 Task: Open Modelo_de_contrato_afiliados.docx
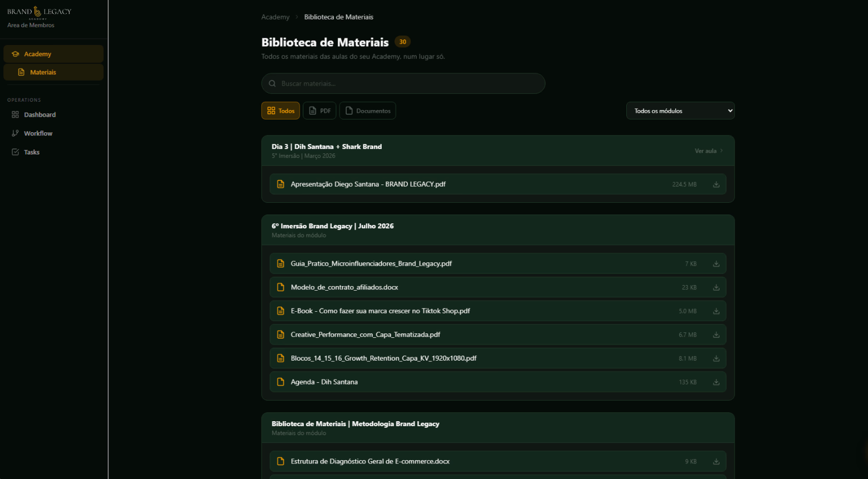[498, 288]
